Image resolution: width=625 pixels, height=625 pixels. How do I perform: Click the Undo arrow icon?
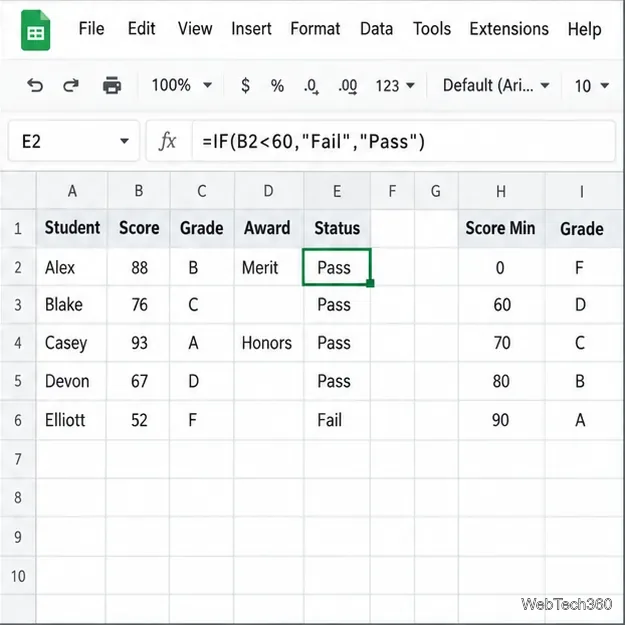tap(35, 85)
